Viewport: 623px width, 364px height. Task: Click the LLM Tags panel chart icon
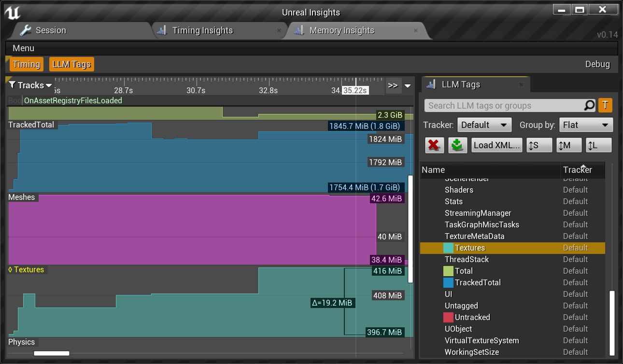pos(431,84)
